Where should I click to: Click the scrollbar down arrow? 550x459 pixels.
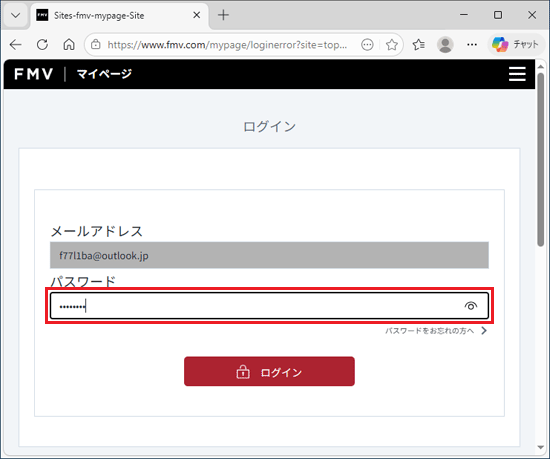[x=541, y=447]
